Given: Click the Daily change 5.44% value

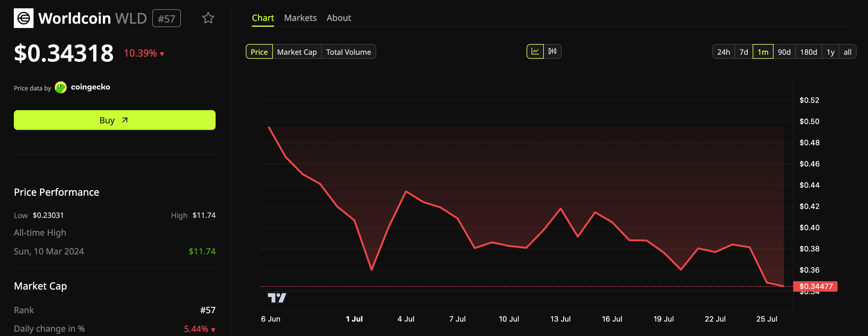Looking at the screenshot, I should [x=200, y=329].
